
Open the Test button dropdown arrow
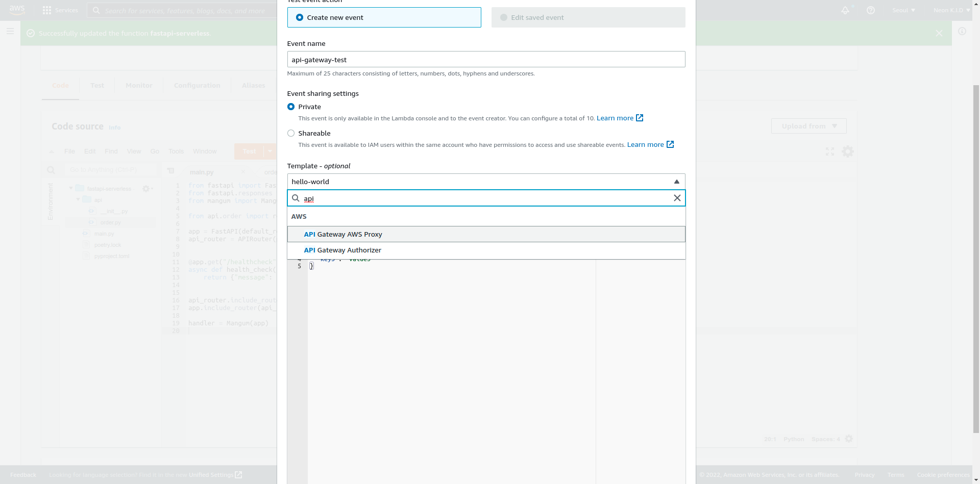(x=270, y=151)
